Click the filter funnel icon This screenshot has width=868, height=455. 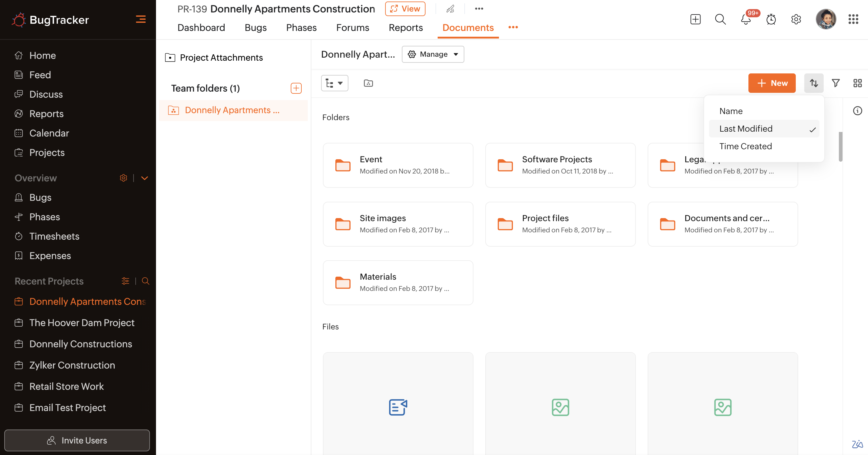tap(836, 83)
